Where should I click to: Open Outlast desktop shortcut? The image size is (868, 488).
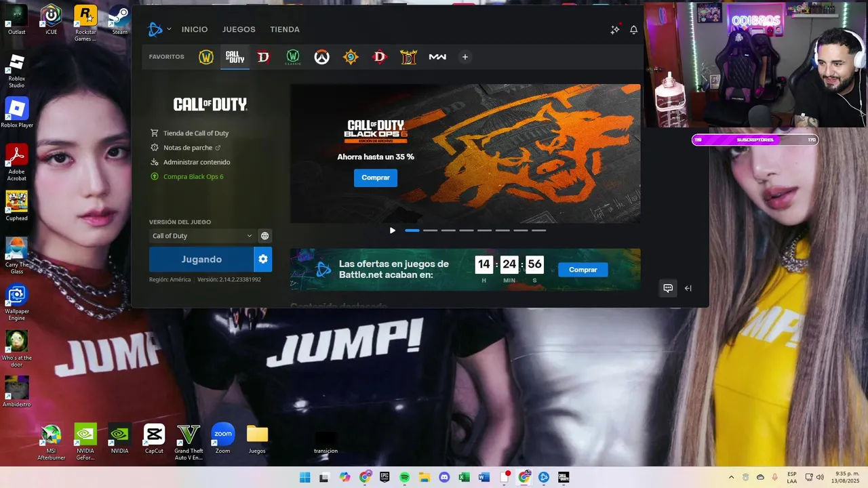tap(16, 20)
